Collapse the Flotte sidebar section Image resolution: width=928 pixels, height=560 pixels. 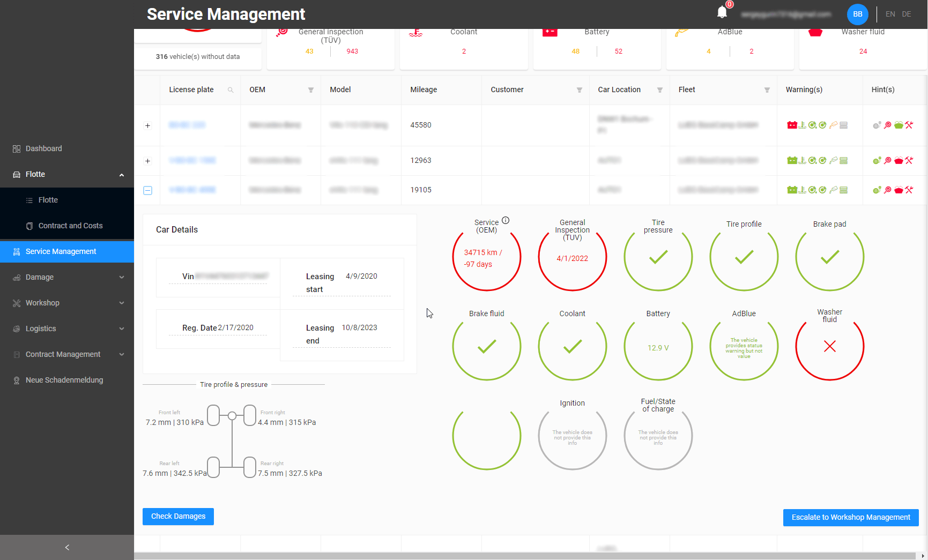point(121,174)
